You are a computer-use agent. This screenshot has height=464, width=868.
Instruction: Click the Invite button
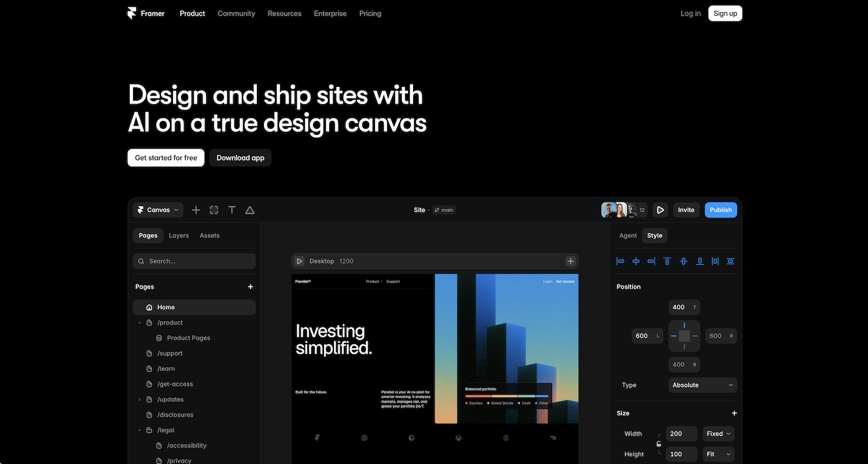(686, 210)
